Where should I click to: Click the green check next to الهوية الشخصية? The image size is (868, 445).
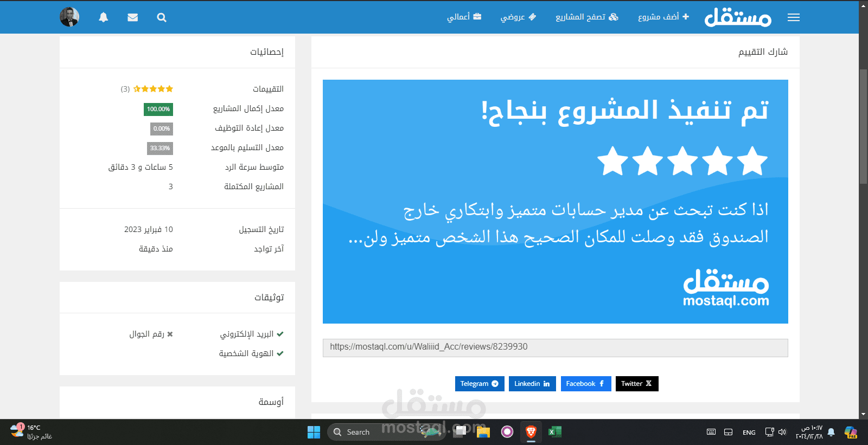(x=280, y=353)
